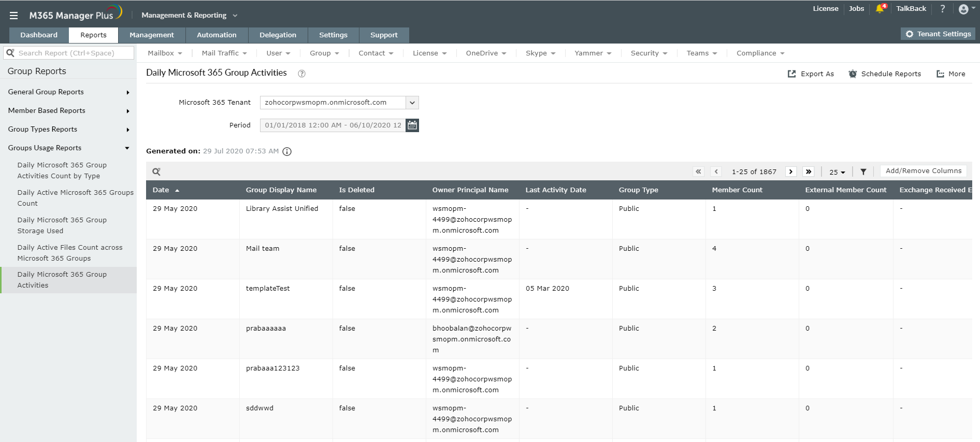Open the License link in header
The height and width of the screenshot is (442, 980).
pos(826,9)
